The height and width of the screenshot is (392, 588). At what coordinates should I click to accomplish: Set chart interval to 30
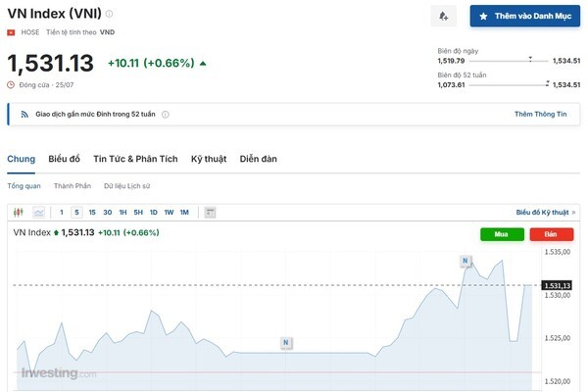coord(108,213)
